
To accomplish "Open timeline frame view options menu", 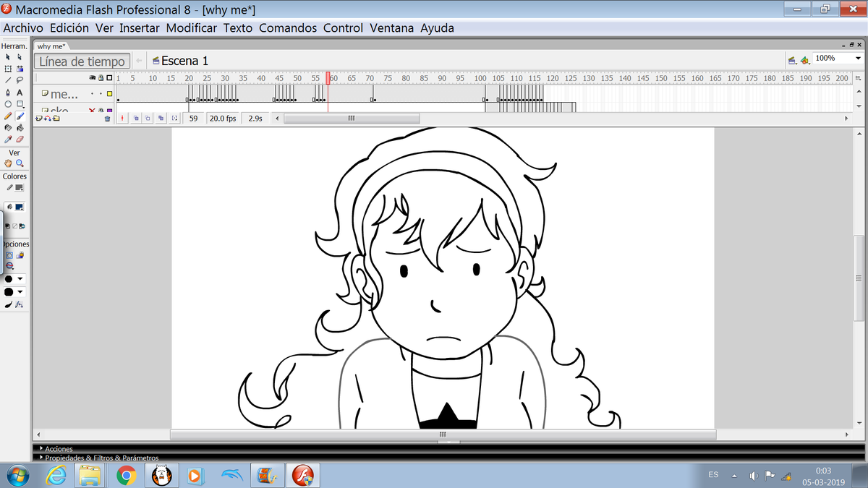I will 859,78.
